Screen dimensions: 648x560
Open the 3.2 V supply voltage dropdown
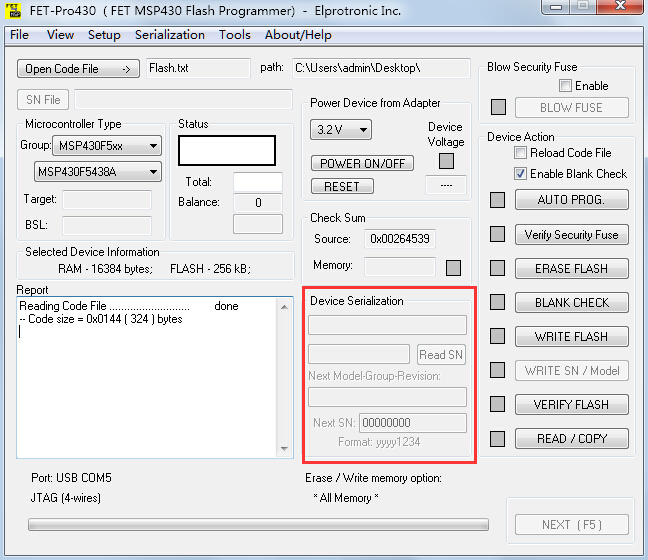pos(341,130)
